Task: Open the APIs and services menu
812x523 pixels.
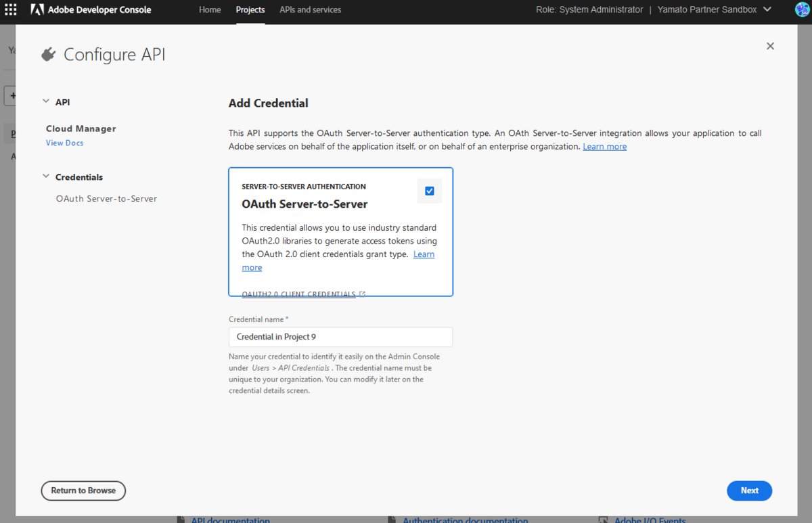Action: (310, 9)
